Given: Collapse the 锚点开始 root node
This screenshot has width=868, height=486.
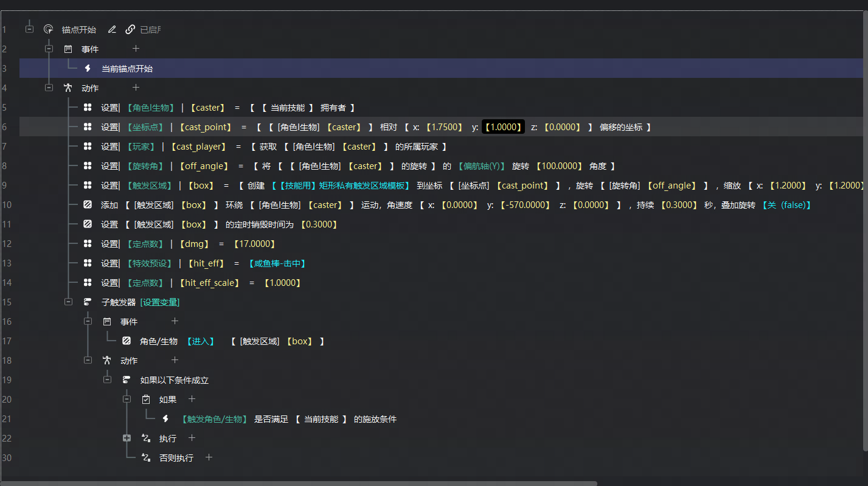Looking at the screenshot, I should coord(29,29).
